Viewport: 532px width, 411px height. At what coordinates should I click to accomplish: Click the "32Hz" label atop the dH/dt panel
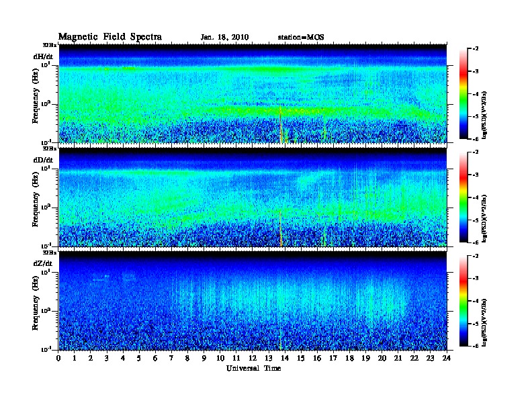[x=50, y=45]
